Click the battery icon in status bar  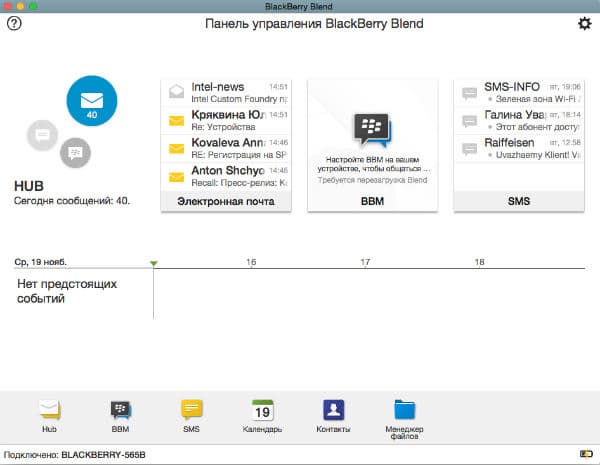[x=586, y=454]
